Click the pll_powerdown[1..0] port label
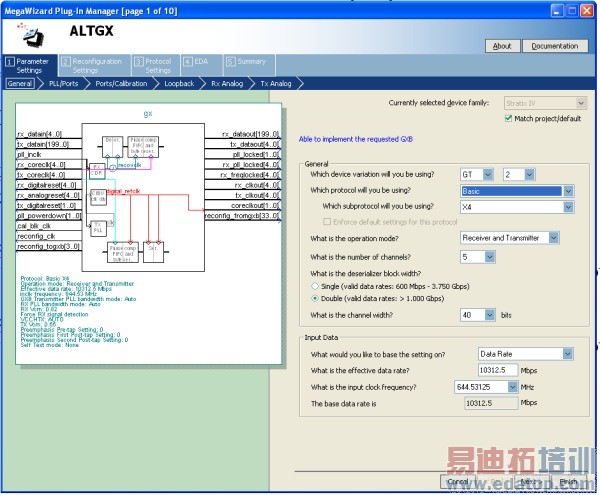The width and height of the screenshot is (600, 495). [49, 216]
